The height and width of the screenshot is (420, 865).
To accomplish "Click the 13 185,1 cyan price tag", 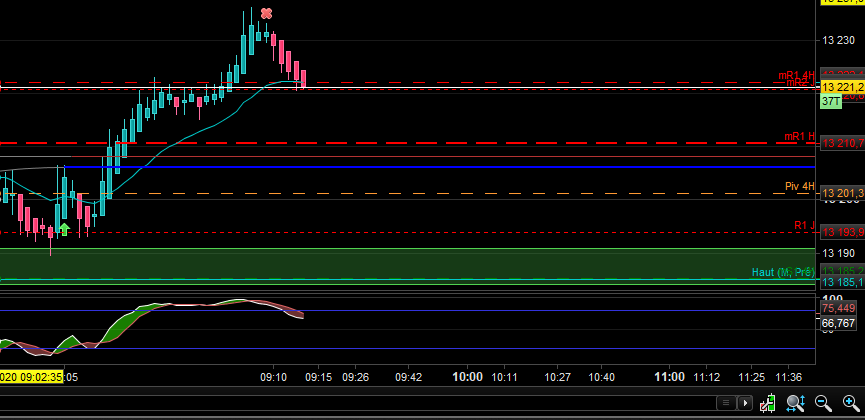I will [x=843, y=283].
